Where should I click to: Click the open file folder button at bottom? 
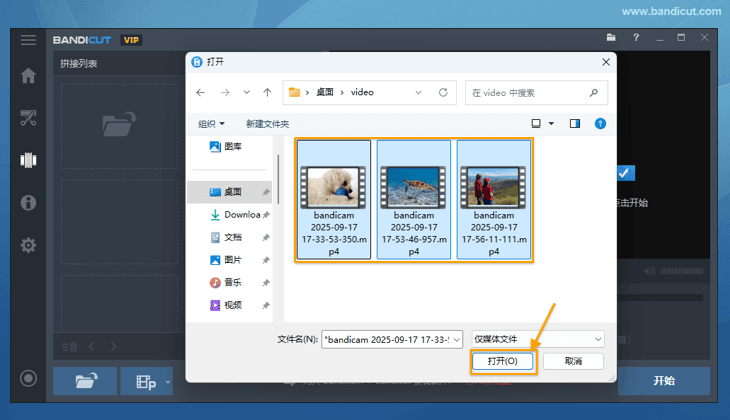coord(84,381)
